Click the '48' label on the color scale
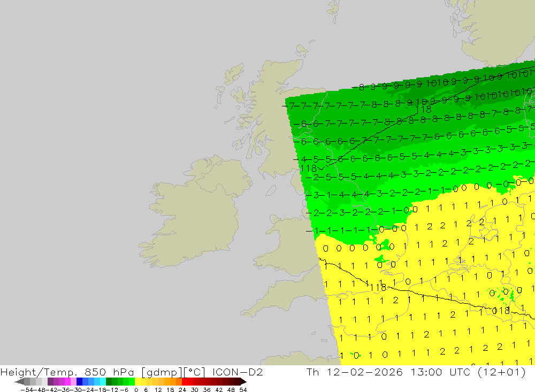535x392 pixels. (x=231, y=390)
